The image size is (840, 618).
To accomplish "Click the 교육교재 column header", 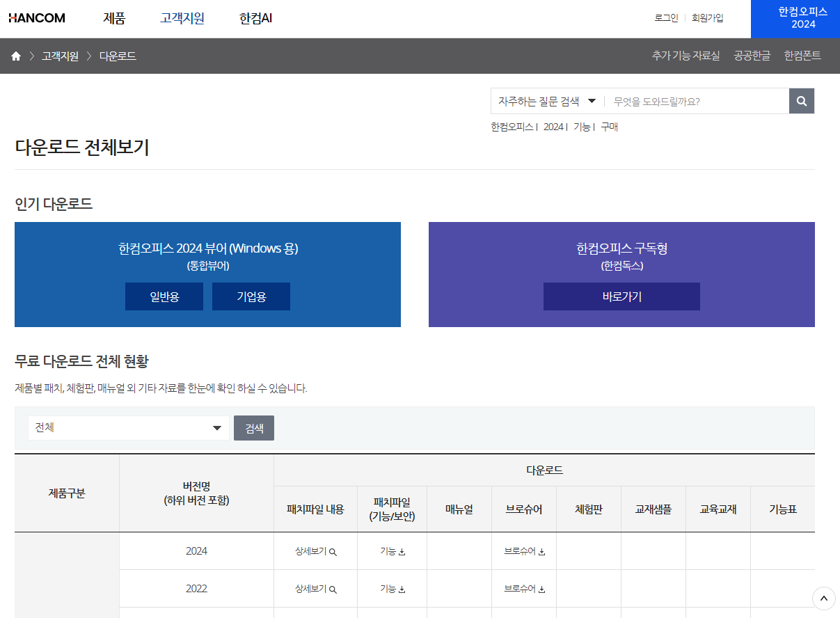I will pyautogui.click(x=718, y=509).
